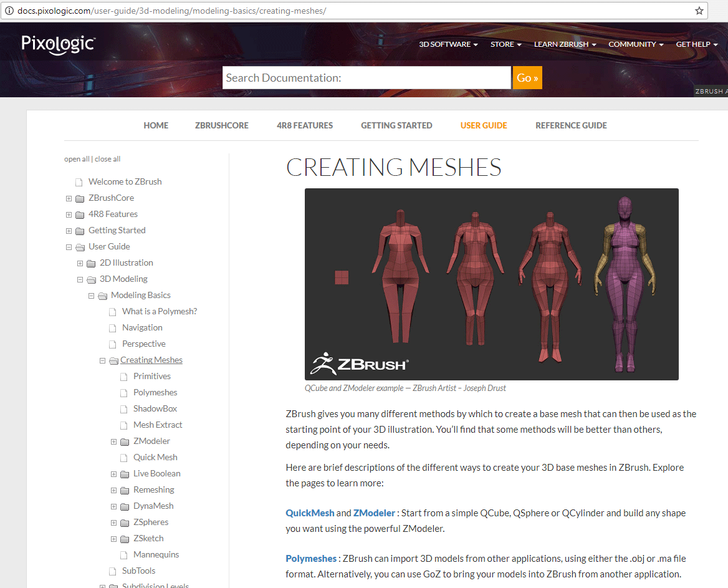Follow the Polymeshes link in article text
The image size is (728, 588).
pos(310,558)
